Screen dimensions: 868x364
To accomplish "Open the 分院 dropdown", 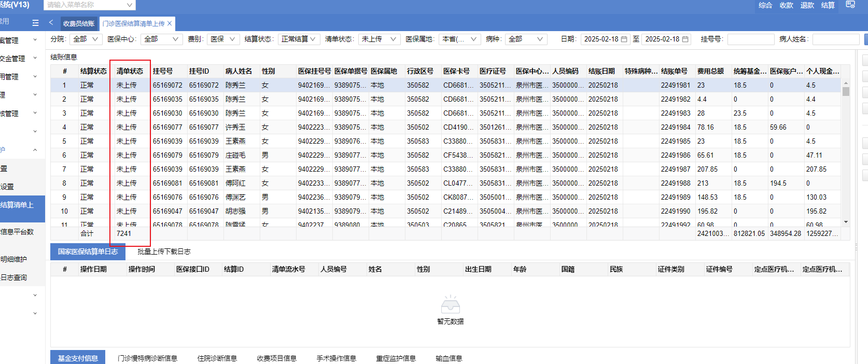I will coord(86,39).
